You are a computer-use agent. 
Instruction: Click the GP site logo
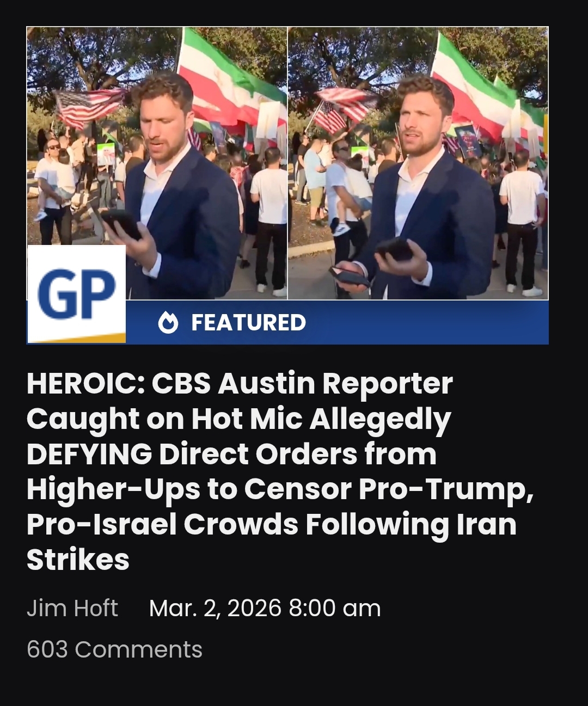coord(76,294)
